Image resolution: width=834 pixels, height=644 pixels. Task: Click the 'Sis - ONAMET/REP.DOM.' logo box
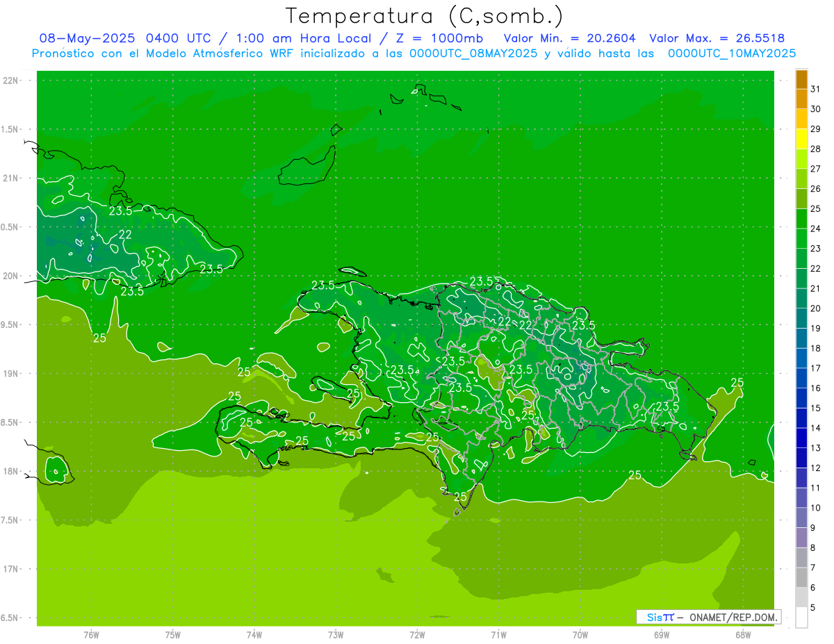coord(709,617)
